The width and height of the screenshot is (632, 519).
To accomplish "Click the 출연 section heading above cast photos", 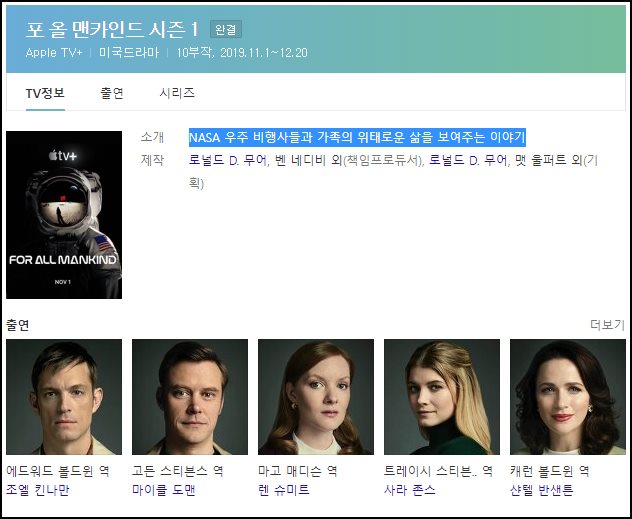I will click(x=18, y=325).
